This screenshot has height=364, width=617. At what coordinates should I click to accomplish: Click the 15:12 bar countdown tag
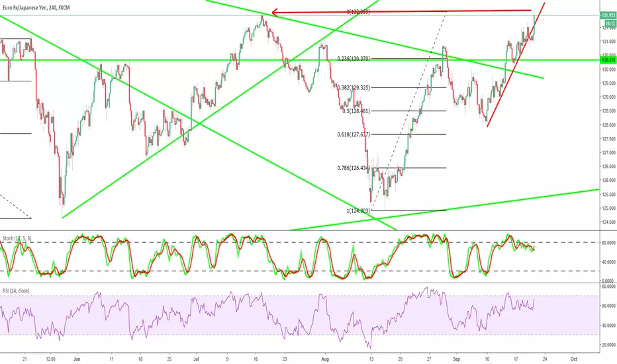(x=610, y=24)
